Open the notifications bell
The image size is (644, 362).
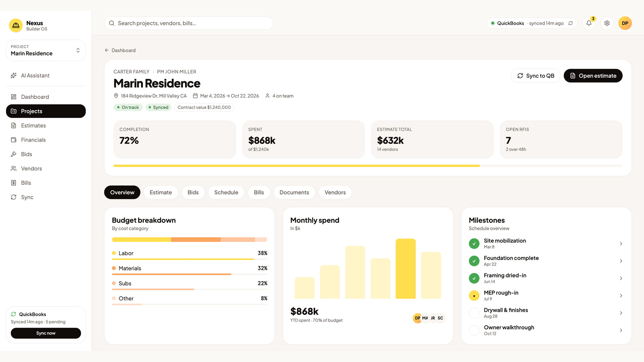pyautogui.click(x=589, y=23)
